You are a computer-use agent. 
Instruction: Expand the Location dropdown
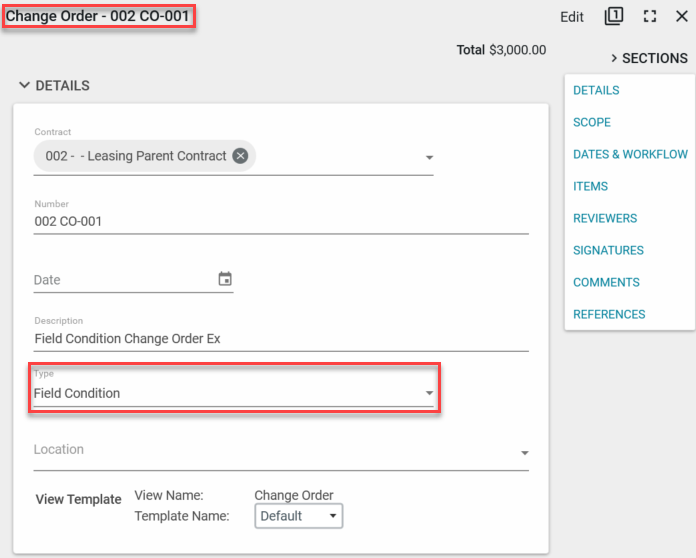click(x=524, y=453)
